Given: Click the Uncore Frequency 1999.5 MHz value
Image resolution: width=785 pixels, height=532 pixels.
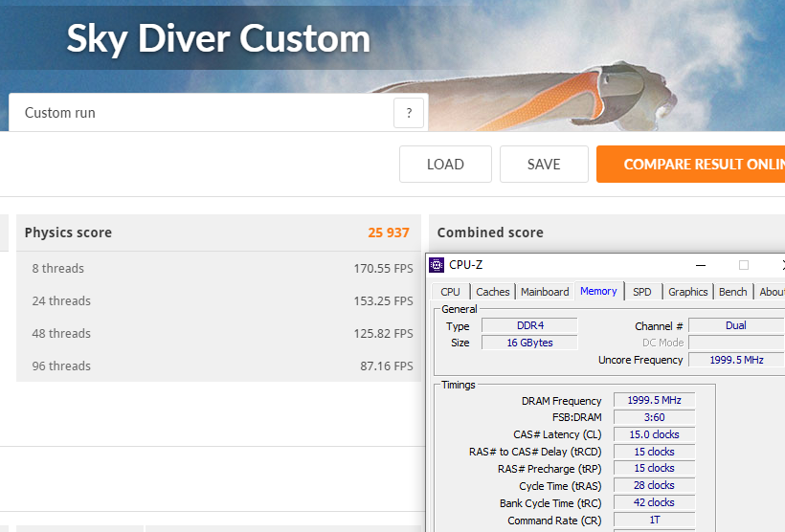Looking at the screenshot, I should tap(736, 360).
